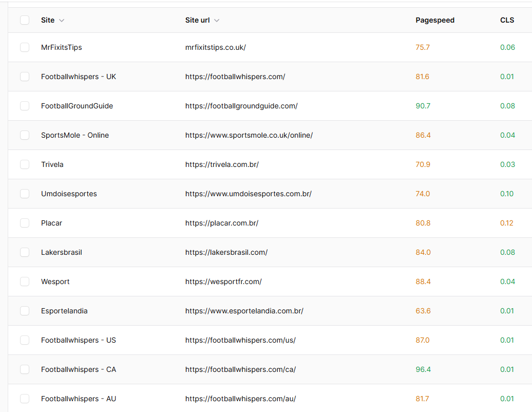Select the Esportelandia site name
This screenshot has width=532, height=412.
pyautogui.click(x=64, y=311)
